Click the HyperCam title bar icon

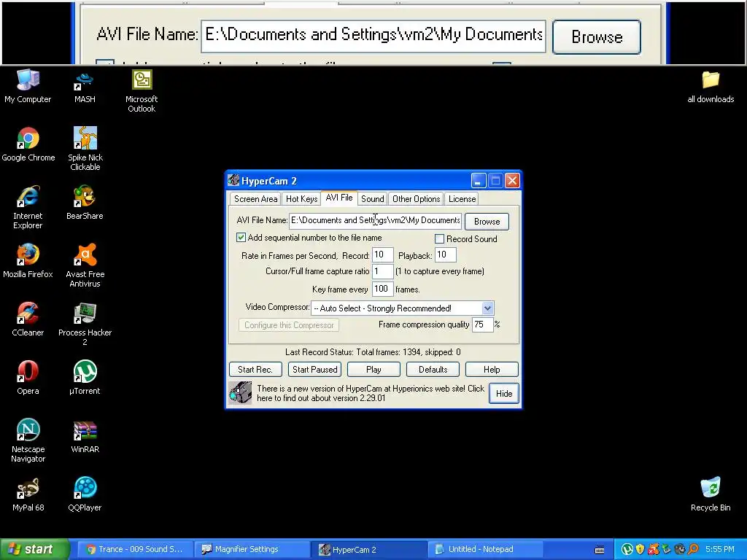click(x=233, y=181)
